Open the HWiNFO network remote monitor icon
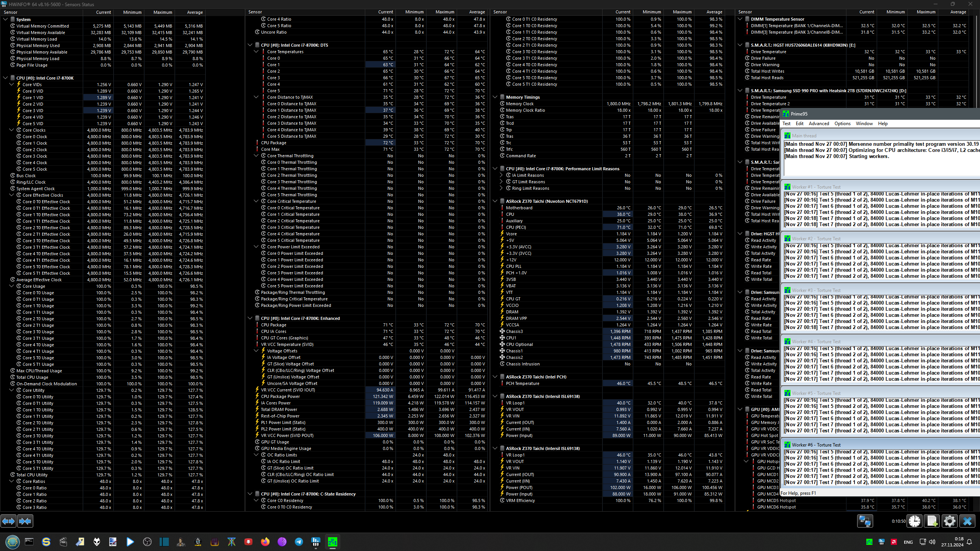The width and height of the screenshot is (980, 551). click(x=865, y=521)
